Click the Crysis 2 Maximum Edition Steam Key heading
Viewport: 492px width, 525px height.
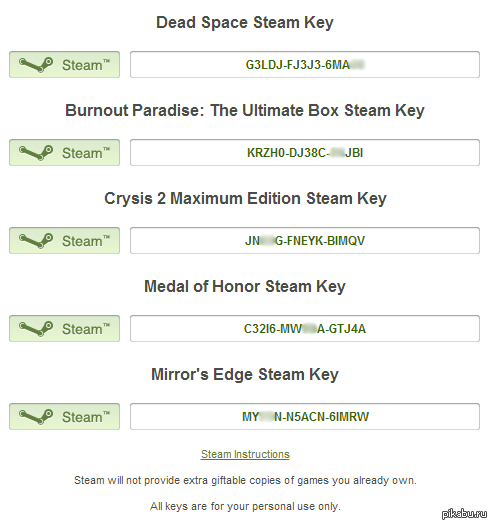tap(245, 199)
